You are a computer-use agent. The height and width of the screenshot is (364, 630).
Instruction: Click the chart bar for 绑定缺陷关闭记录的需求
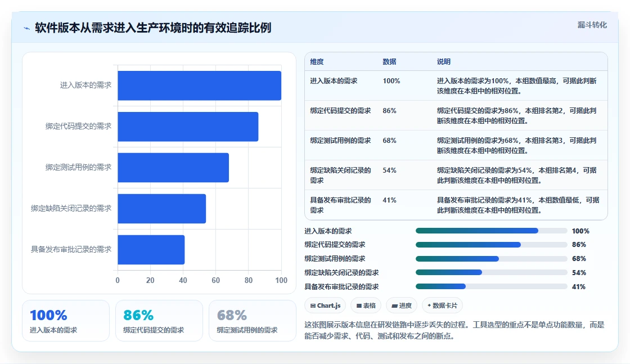[x=162, y=209]
